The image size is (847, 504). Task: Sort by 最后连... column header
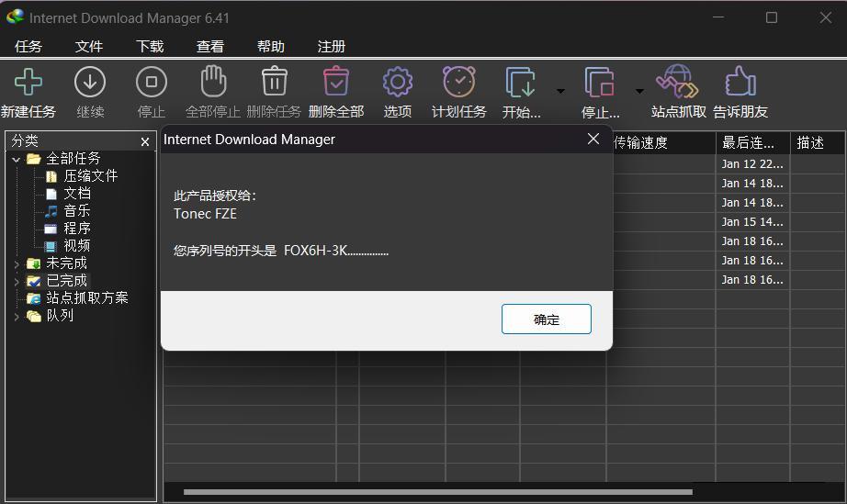pyautogui.click(x=753, y=142)
